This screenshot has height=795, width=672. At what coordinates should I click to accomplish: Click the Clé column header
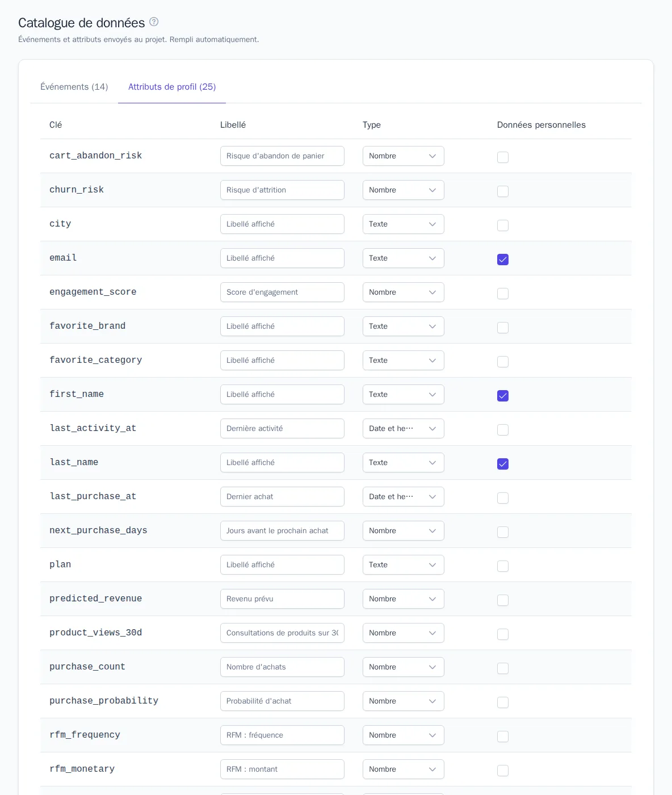tap(56, 125)
